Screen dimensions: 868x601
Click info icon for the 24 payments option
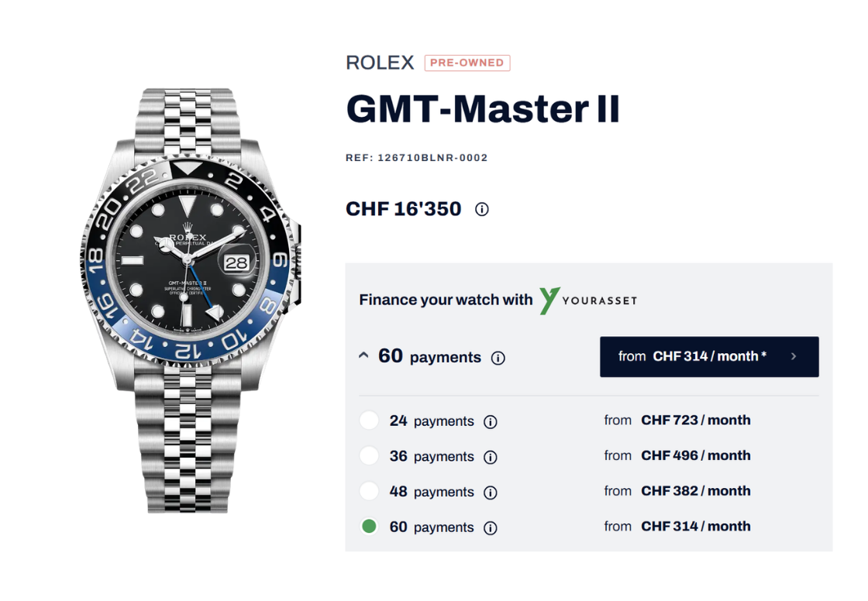point(490,422)
